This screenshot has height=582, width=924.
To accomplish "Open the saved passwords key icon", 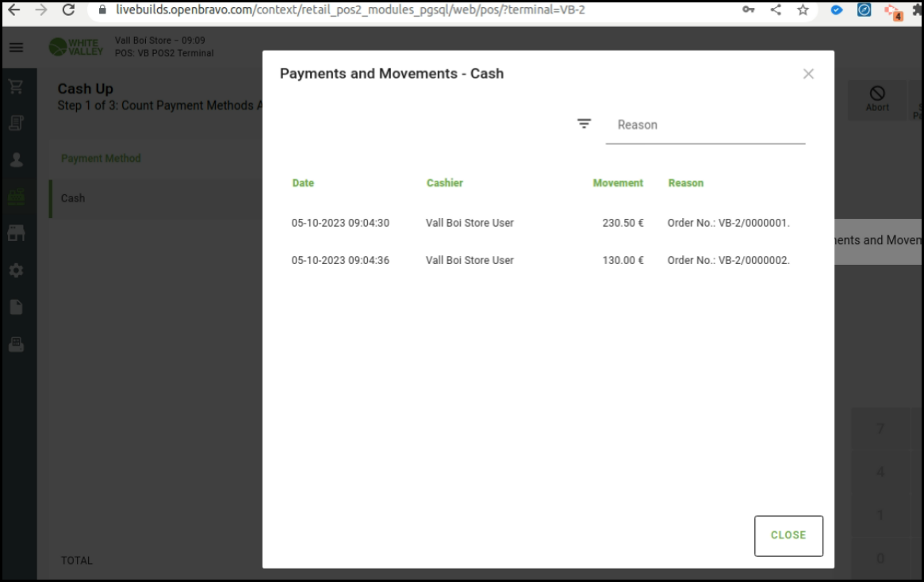I will point(748,10).
